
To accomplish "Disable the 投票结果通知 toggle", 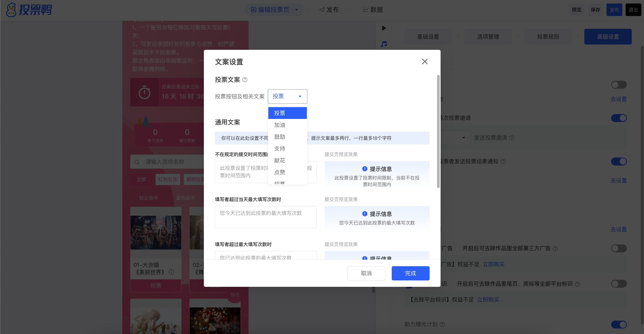I will [x=619, y=162].
